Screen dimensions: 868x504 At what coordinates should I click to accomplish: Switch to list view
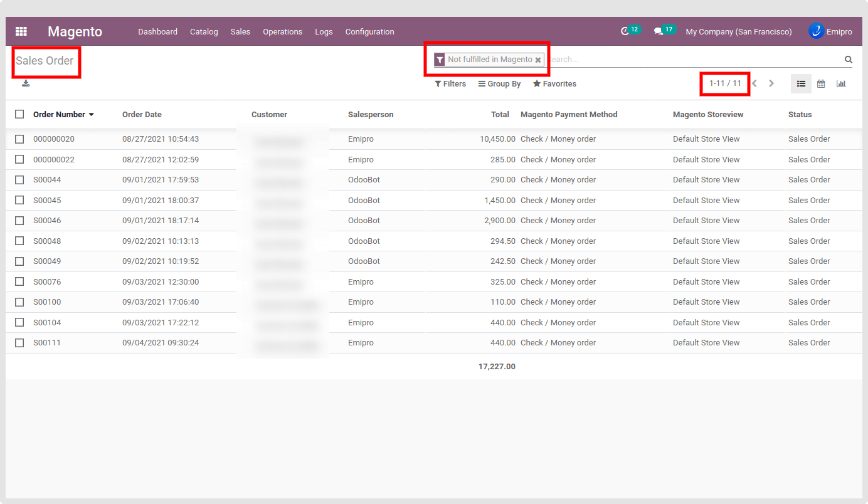click(801, 83)
